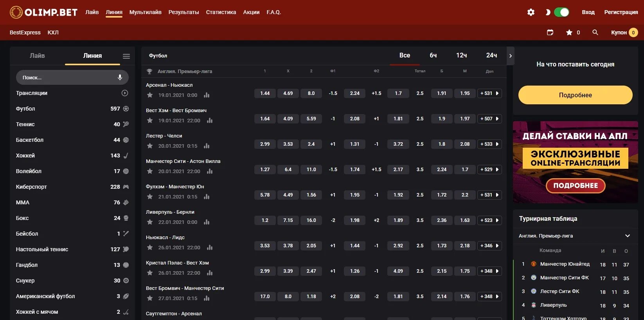Viewport: 644px width, 320px height.
Task: Click the Снукер icon in sidebar
Action: point(126,281)
